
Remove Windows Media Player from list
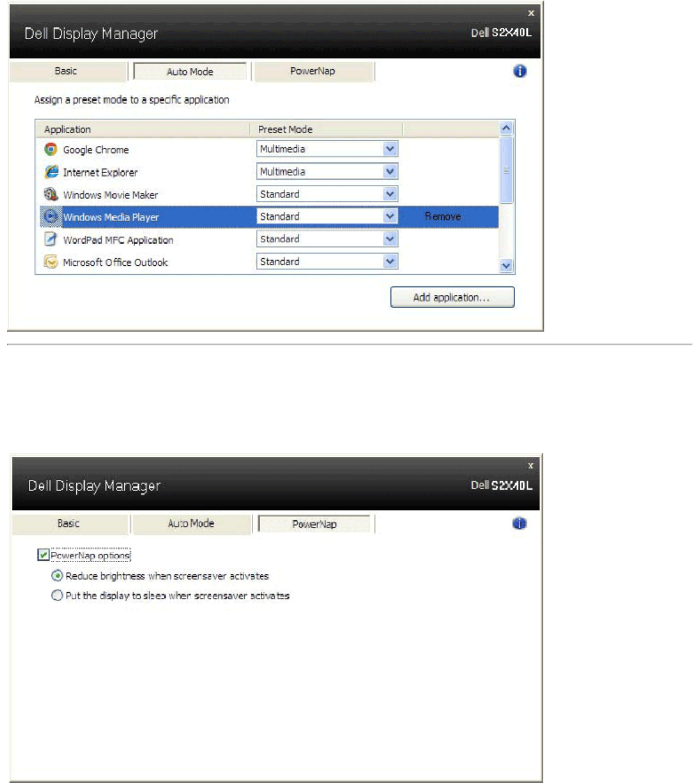pyautogui.click(x=443, y=216)
